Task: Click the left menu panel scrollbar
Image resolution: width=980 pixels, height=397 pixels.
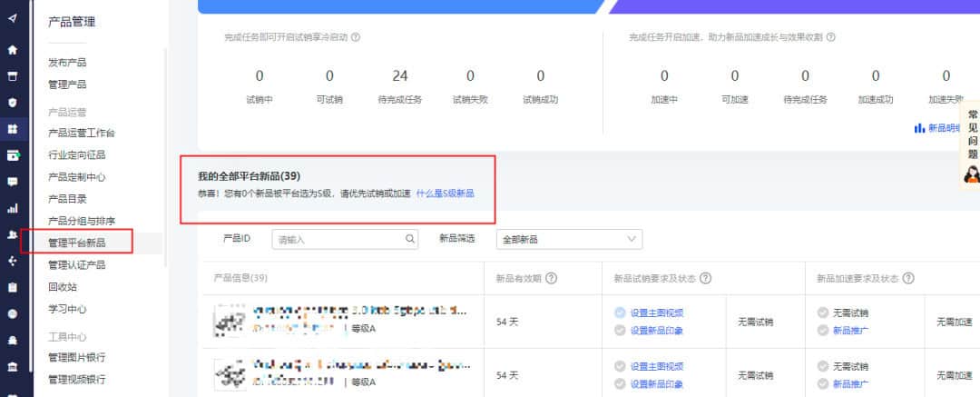Action: 166,156
